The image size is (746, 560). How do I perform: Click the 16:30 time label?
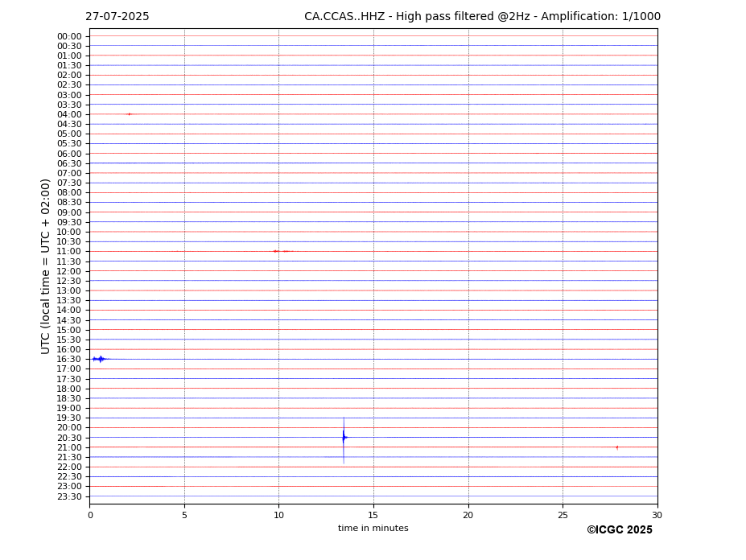(x=69, y=359)
